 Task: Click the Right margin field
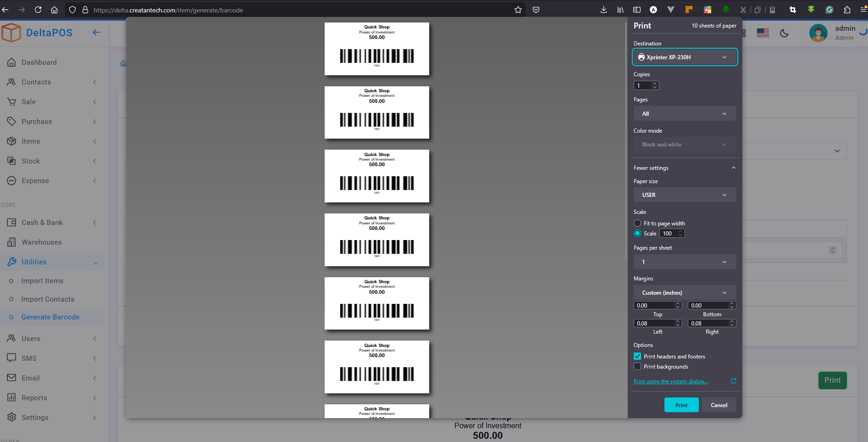click(712, 323)
